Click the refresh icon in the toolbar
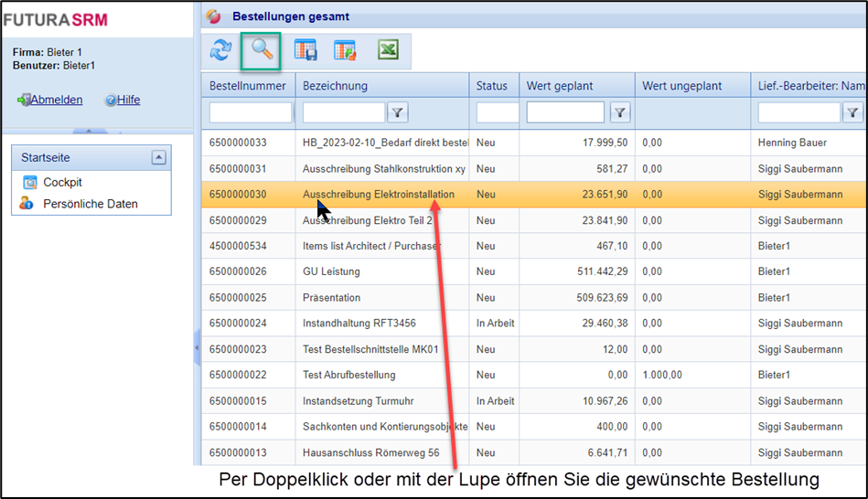This screenshot has width=868, height=499. click(220, 51)
